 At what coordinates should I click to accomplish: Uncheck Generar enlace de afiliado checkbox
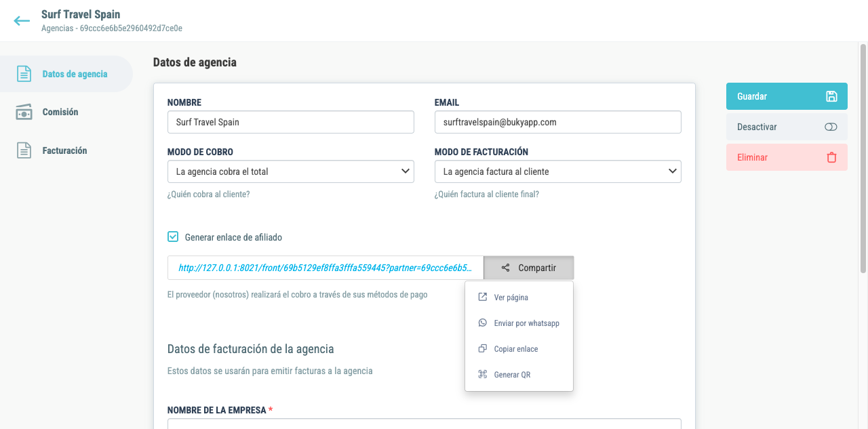pos(173,237)
